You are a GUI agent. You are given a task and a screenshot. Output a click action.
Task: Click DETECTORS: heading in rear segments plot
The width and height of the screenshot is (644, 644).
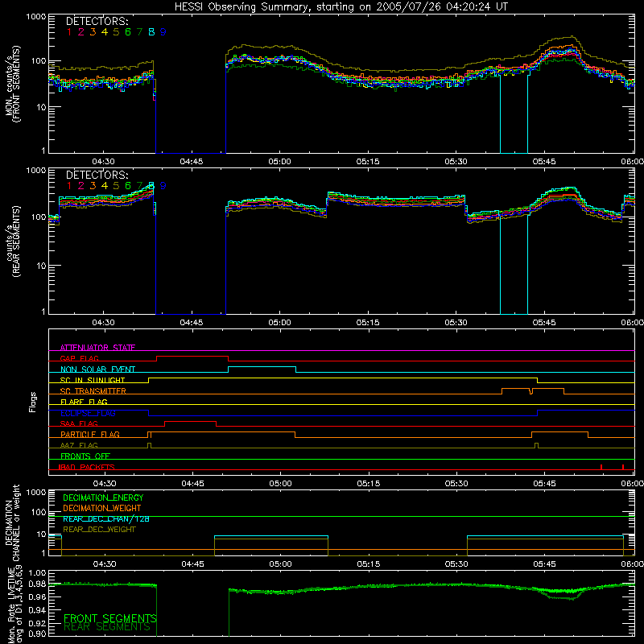pos(97,175)
